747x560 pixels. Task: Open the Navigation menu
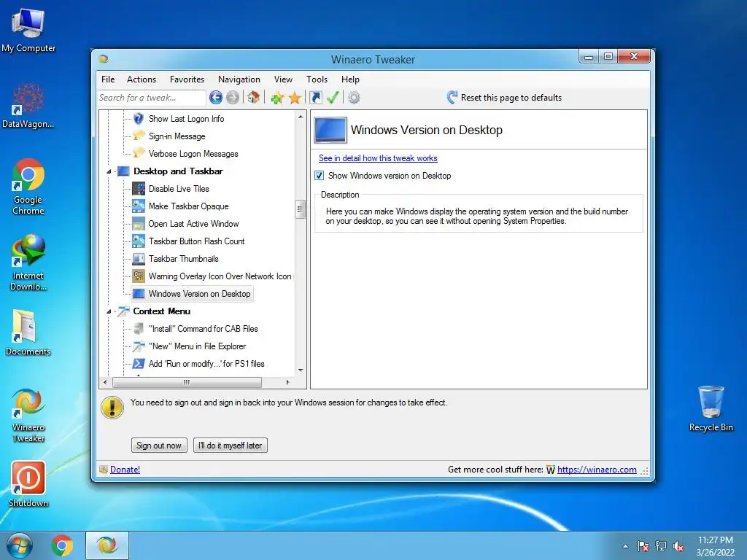tap(239, 79)
